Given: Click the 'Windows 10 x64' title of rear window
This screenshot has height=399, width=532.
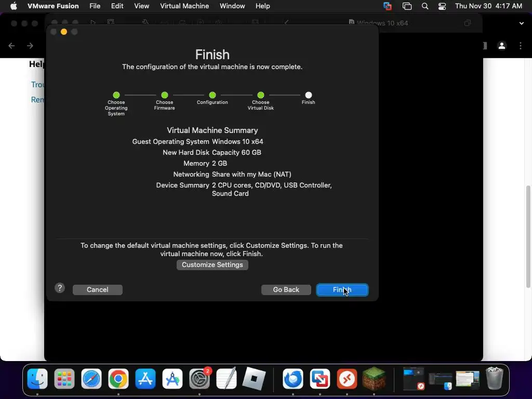Looking at the screenshot, I should pos(382,23).
